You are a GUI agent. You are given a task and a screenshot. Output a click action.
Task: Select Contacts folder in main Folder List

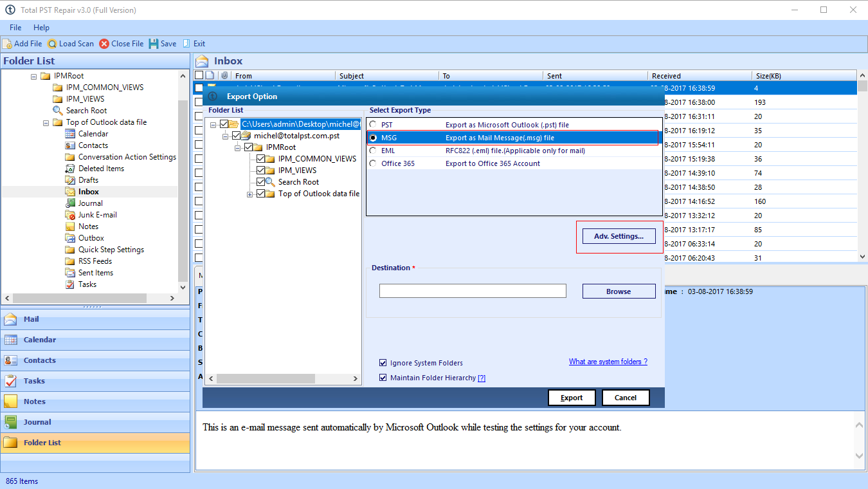[x=93, y=145]
